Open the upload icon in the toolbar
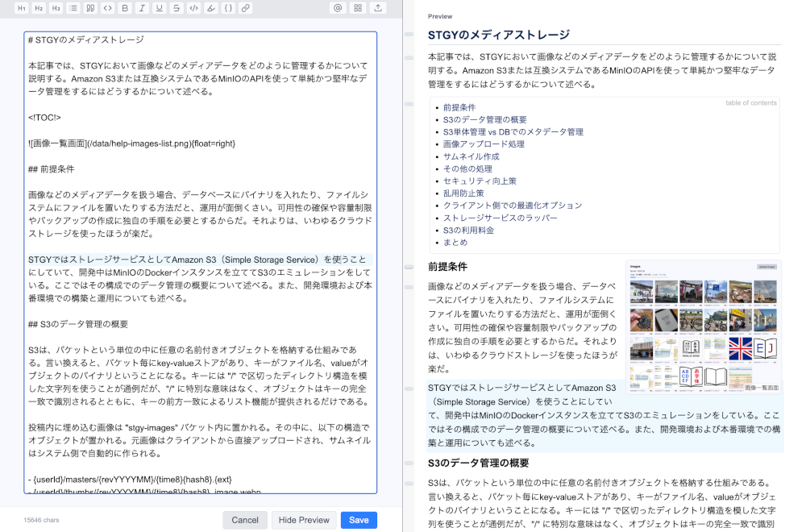 pyautogui.click(x=378, y=8)
